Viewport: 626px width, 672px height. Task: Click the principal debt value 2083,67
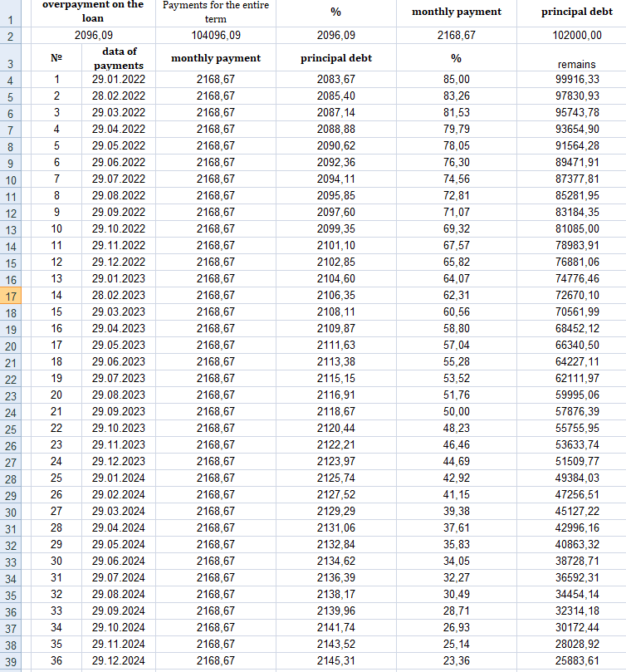click(x=335, y=79)
